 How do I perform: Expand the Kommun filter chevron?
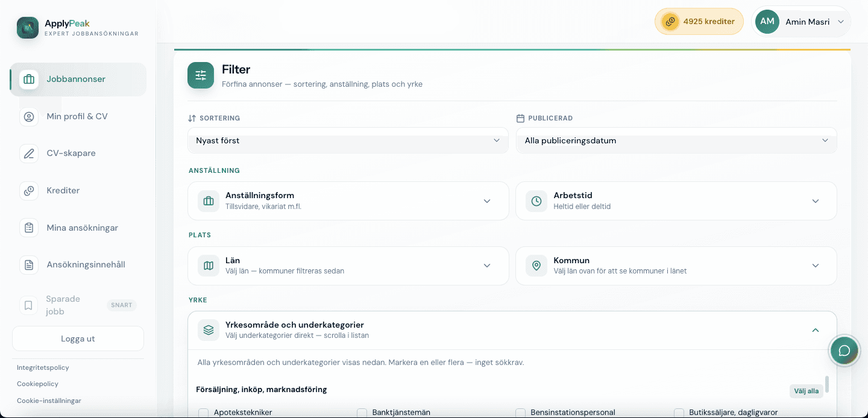[816, 266]
